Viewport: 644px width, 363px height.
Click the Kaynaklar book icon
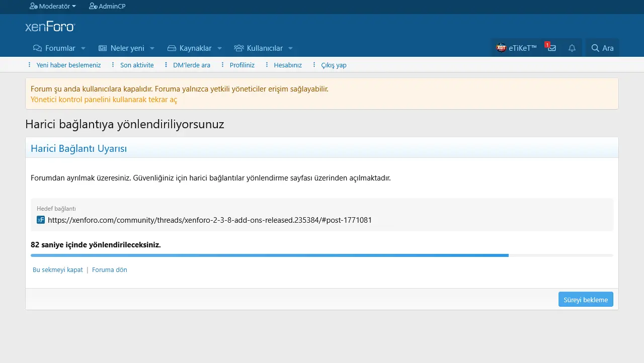click(x=171, y=48)
